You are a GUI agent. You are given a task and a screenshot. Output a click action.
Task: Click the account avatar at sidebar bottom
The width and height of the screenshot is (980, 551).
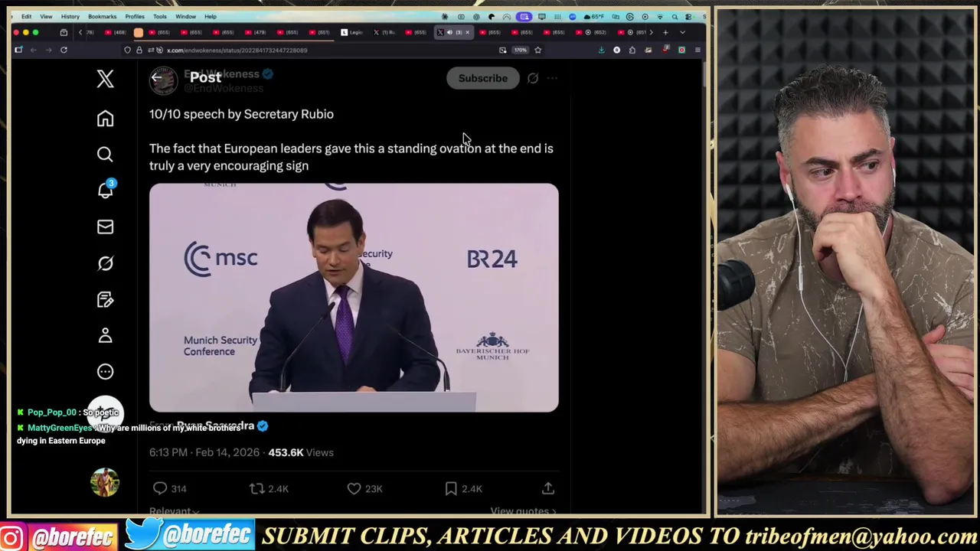tap(105, 482)
